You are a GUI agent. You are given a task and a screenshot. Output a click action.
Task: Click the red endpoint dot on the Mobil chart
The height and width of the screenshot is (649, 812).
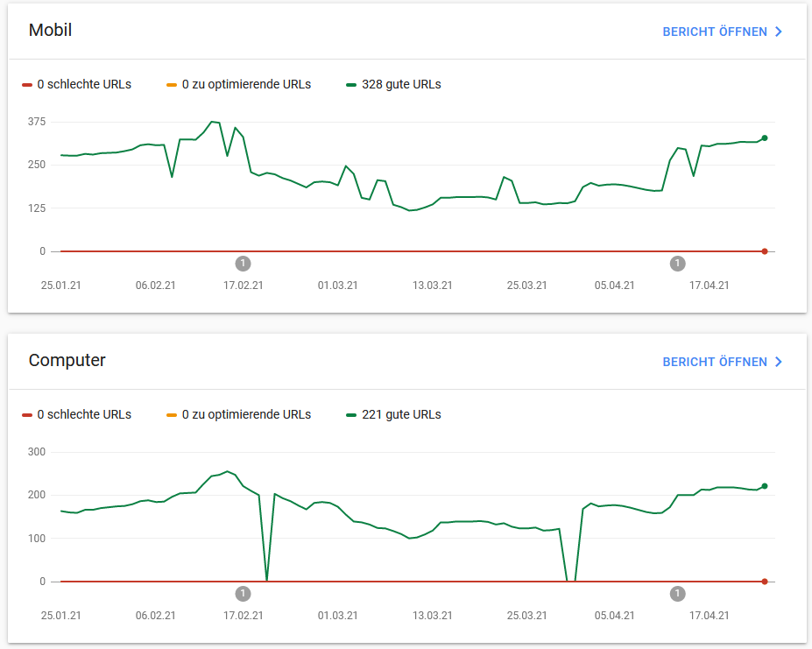pos(765,251)
